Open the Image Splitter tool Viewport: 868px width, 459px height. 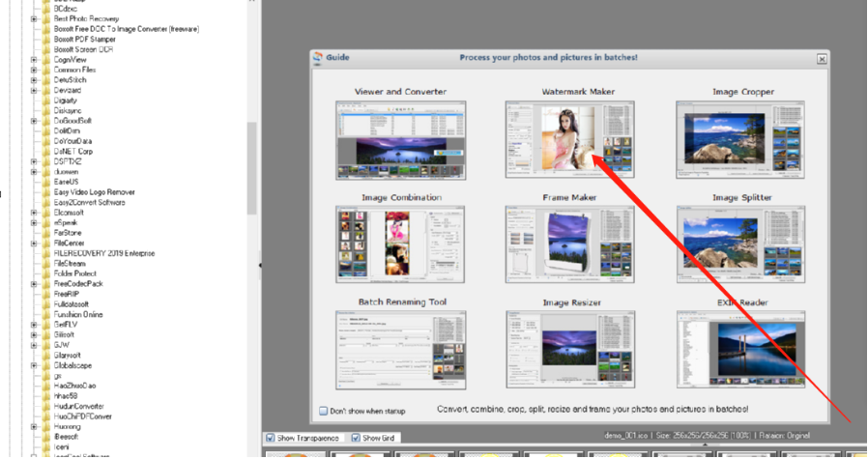741,244
